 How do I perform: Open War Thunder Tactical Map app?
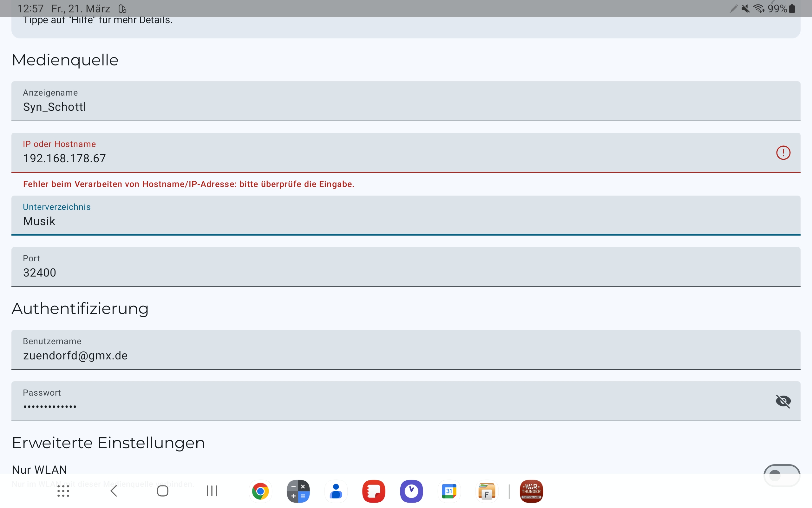click(531, 491)
